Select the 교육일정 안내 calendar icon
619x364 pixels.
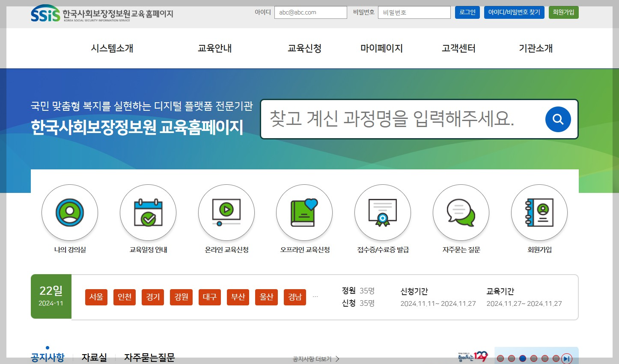click(x=148, y=213)
